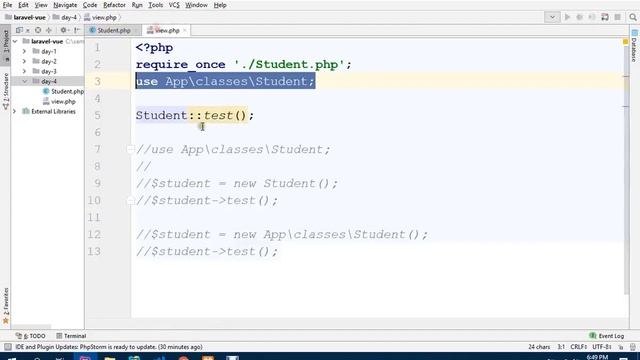Open the Edit menu

click(23, 5)
